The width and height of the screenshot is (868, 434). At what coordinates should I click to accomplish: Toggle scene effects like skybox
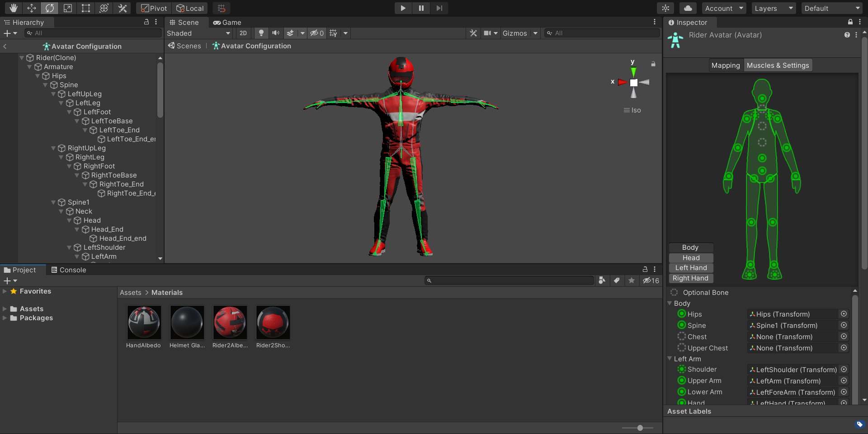290,33
